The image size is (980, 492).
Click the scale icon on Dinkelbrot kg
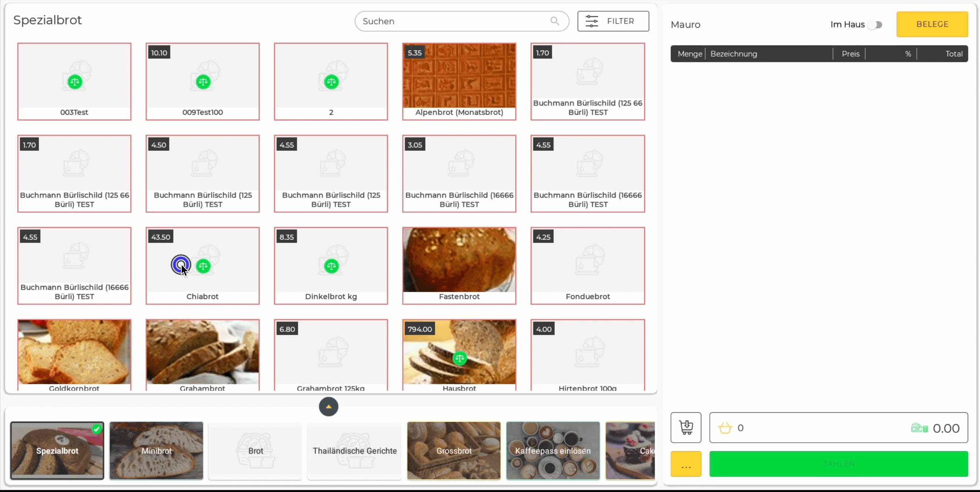(331, 266)
